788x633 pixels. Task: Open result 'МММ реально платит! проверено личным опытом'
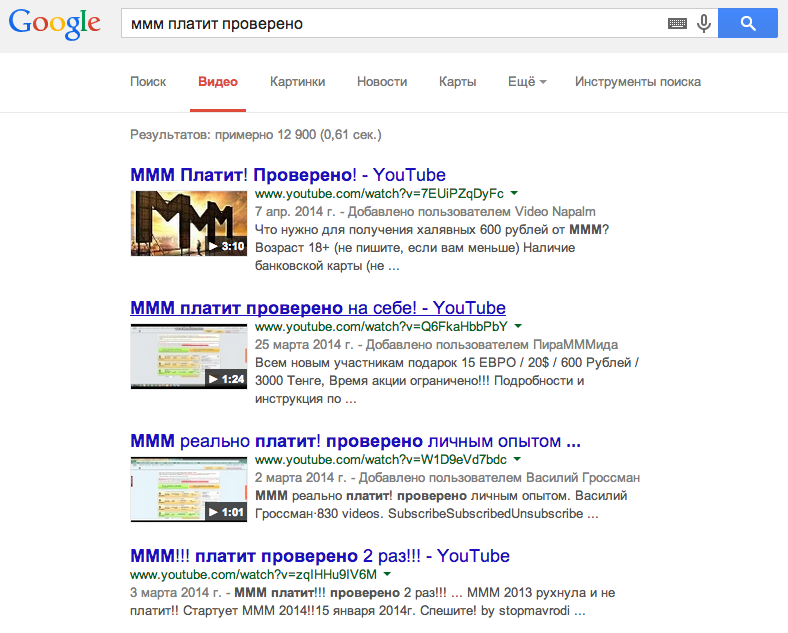(355, 441)
